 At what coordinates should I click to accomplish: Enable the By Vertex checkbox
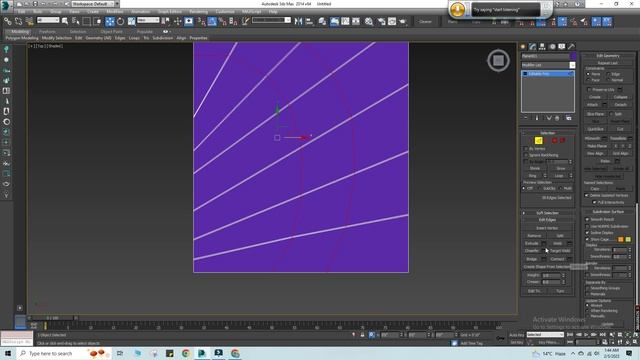(x=526, y=149)
